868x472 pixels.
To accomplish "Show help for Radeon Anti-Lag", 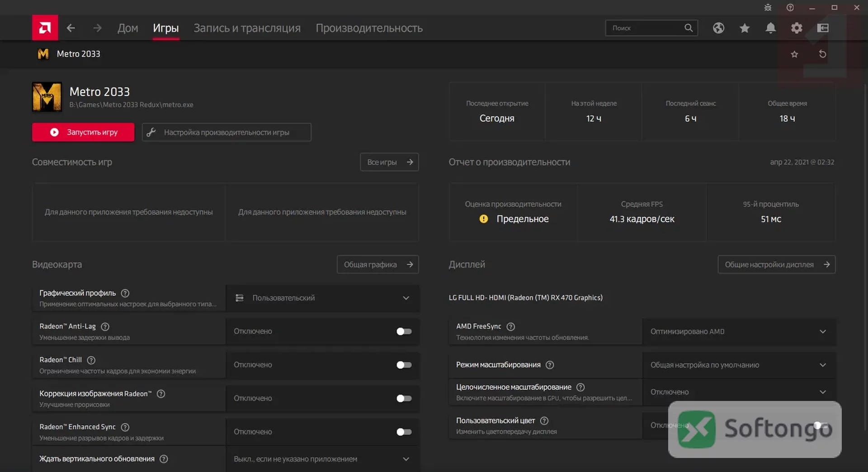I will 105,327.
